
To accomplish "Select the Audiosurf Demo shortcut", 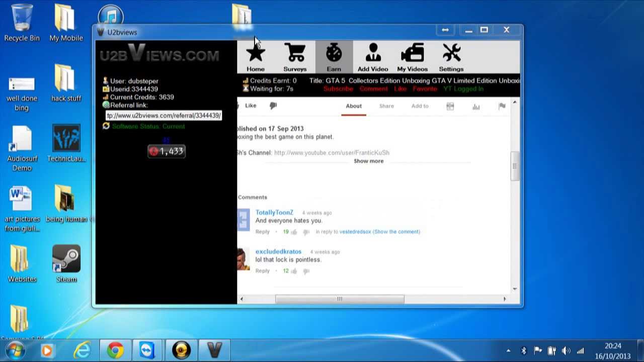I will pos(22,149).
